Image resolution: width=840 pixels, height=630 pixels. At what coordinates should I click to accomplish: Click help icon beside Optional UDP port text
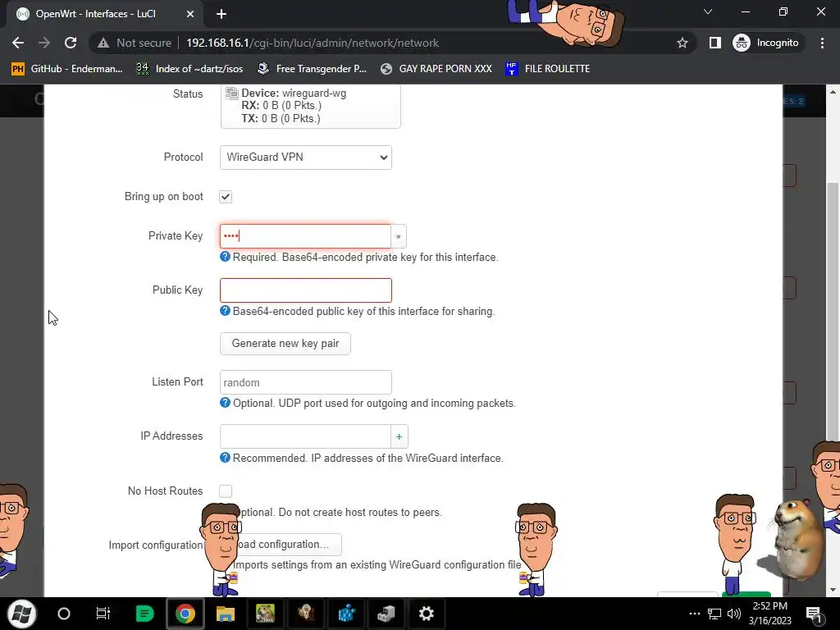pos(225,402)
